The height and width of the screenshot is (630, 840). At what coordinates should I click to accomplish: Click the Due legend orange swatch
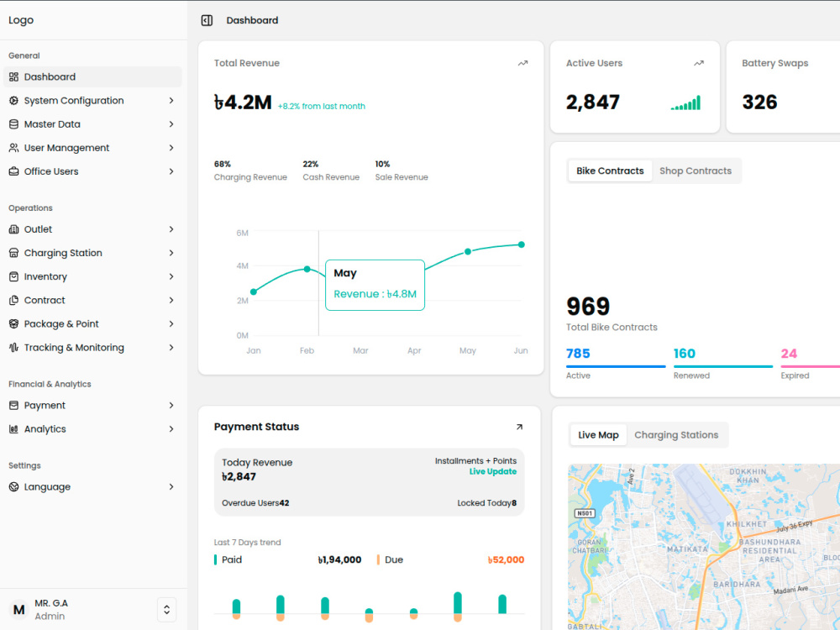(x=378, y=559)
